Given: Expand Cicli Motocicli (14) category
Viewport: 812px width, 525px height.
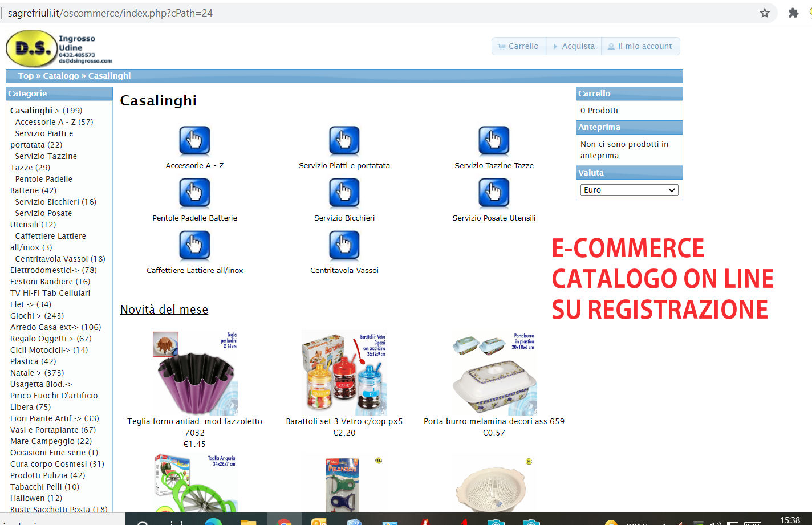Looking at the screenshot, I should coord(49,350).
